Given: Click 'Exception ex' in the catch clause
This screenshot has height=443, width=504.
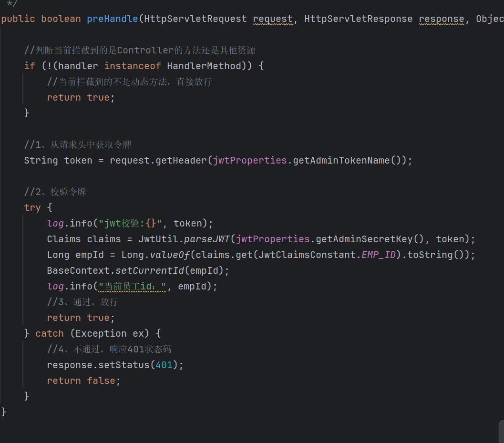Looking at the screenshot, I should 110,334.
